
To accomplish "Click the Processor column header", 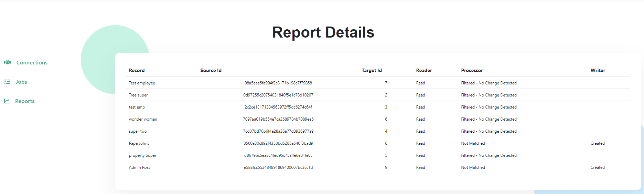I will tap(472, 70).
